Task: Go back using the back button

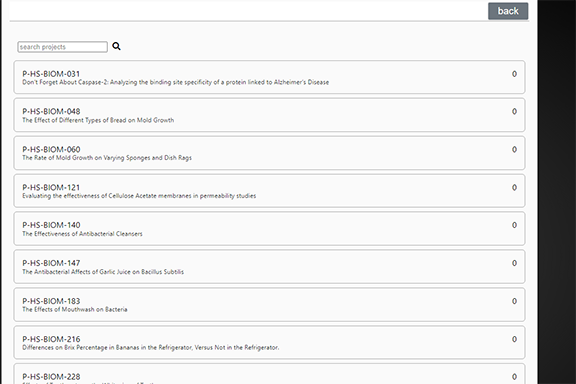Action: pyautogui.click(x=508, y=11)
